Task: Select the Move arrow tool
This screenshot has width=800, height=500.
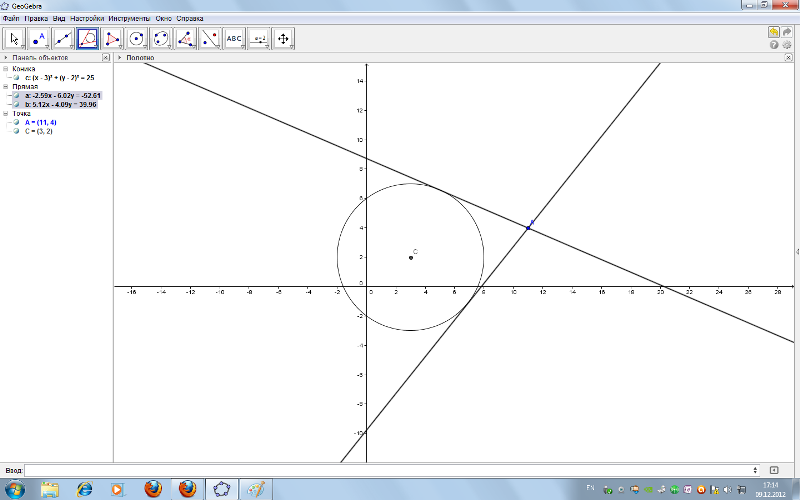Action: [14, 39]
